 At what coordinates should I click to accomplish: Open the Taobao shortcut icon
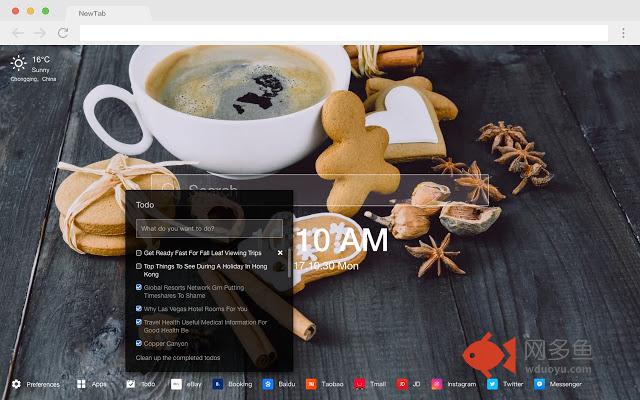tap(312, 384)
